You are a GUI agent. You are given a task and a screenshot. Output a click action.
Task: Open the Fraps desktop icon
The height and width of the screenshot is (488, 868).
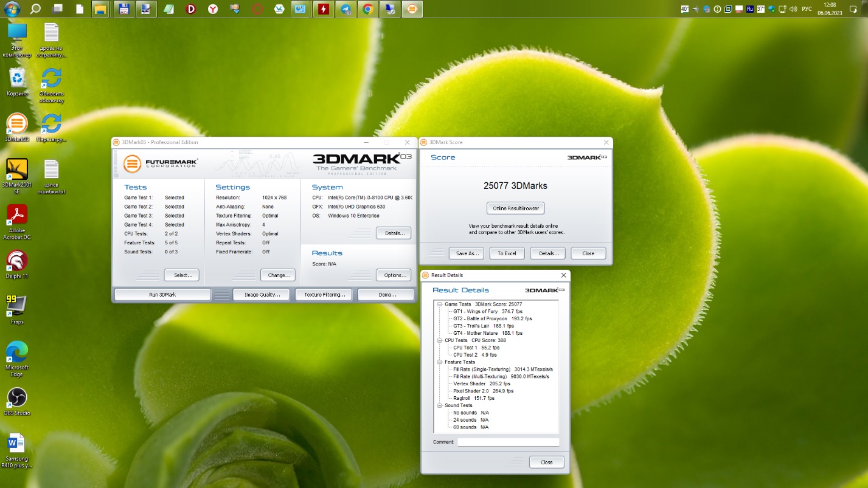tap(16, 306)
